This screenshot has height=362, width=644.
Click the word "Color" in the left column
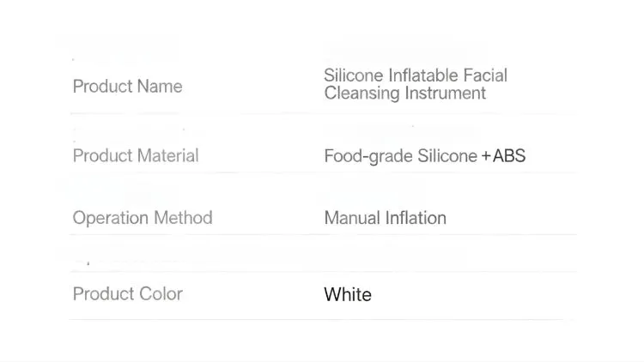161,293
